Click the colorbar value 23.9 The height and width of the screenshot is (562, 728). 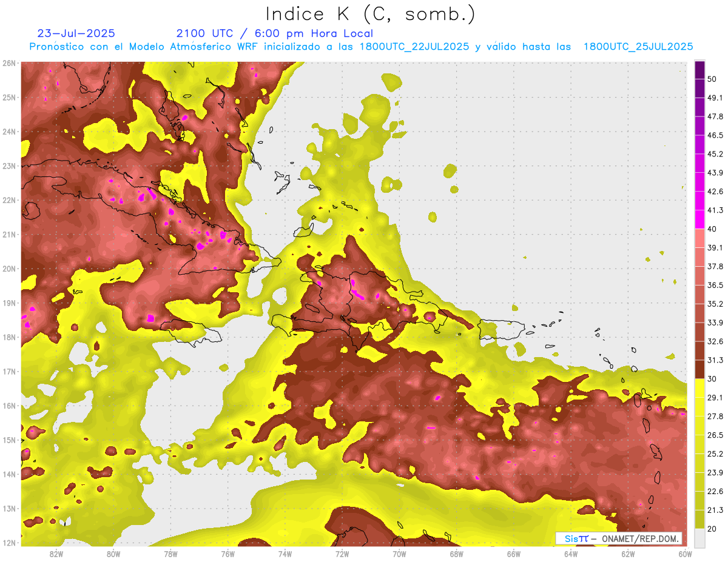pyautogui.click(x=715, y=473)
